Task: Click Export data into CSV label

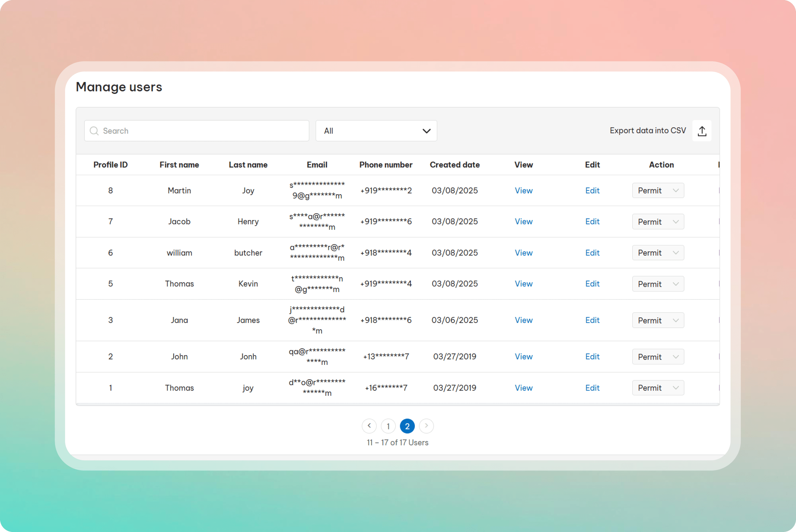Action: [648, 131]
